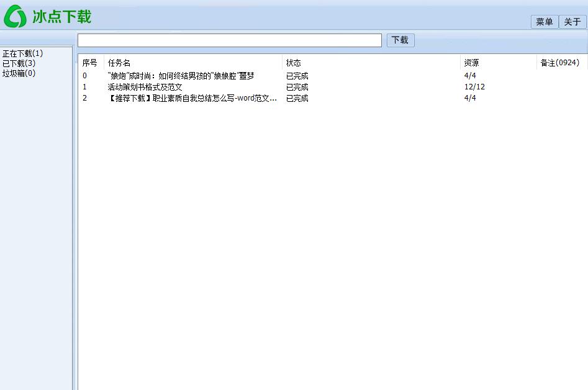The height and width of the screenshot is (390, 588).
Task: Select task 活动策划书格式及范文
Action: pos(145,87)
